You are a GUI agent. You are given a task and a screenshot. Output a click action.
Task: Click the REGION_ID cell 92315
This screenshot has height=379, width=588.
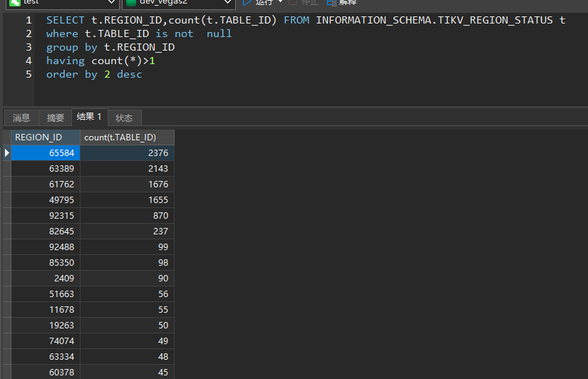[46, 215]
